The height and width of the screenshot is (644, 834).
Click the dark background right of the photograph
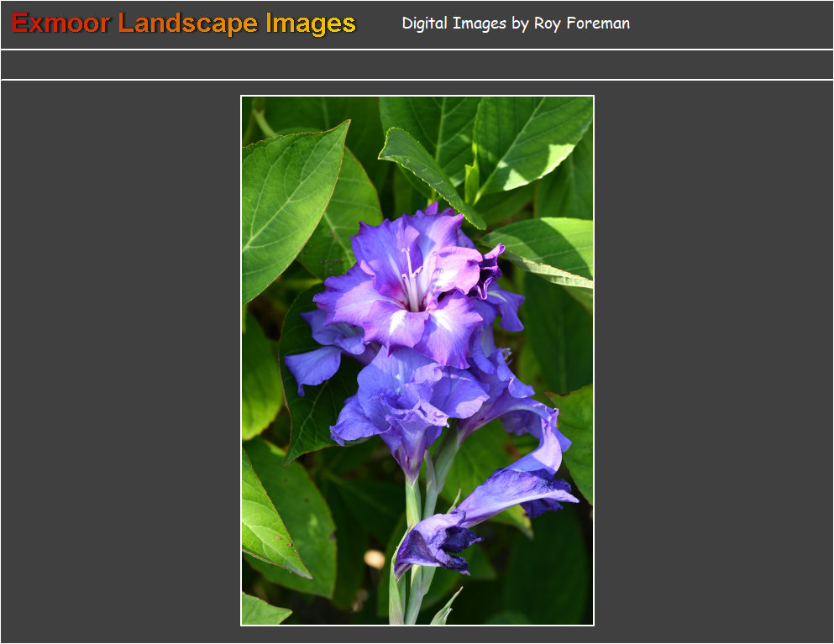pyautogui.click(x=714, y=361)
